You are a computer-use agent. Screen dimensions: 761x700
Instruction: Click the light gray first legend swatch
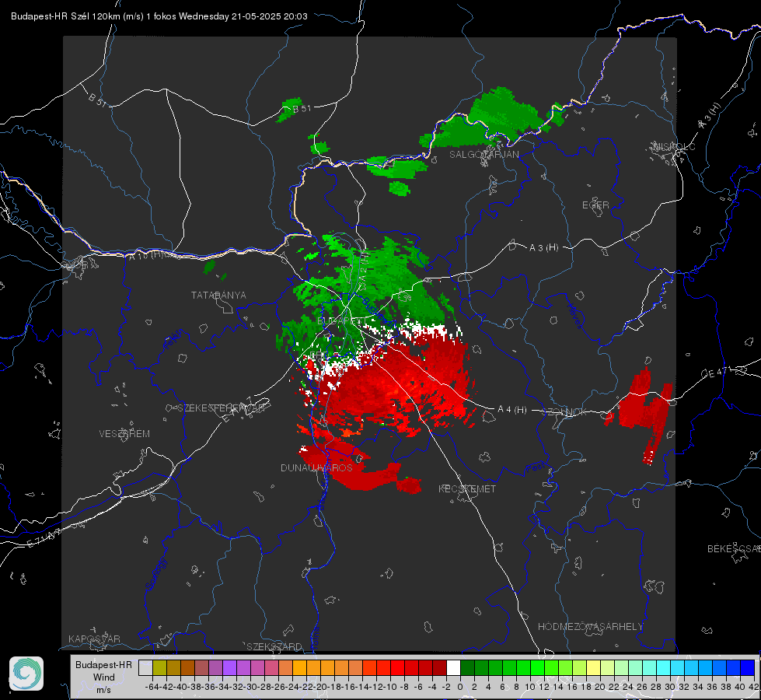click(x=145, y=667)
